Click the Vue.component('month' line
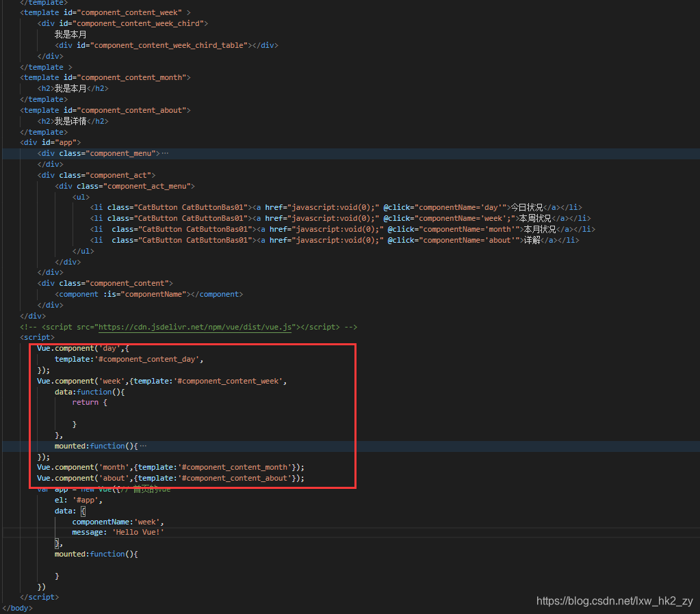Viewport: 700px width, 614px height. pos(170,467)
